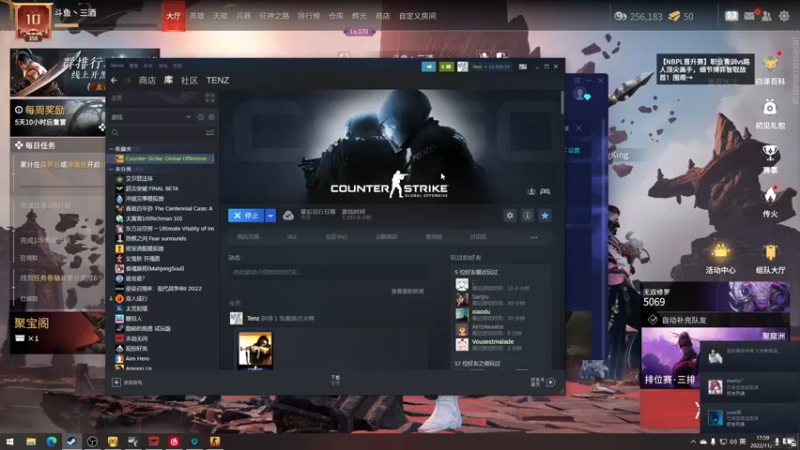Select the Ultimate Vitality game entry
The height and width of the screenshot is (450, 800).
164,228
